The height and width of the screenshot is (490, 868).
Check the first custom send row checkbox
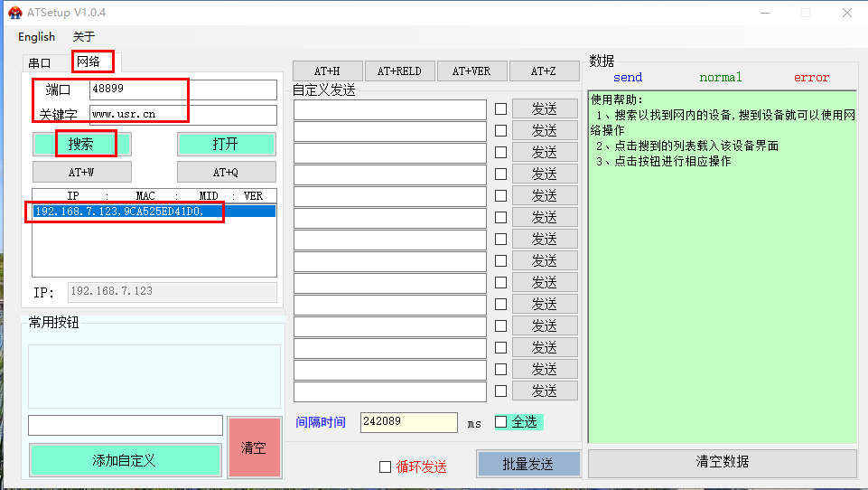pos(501,109)
